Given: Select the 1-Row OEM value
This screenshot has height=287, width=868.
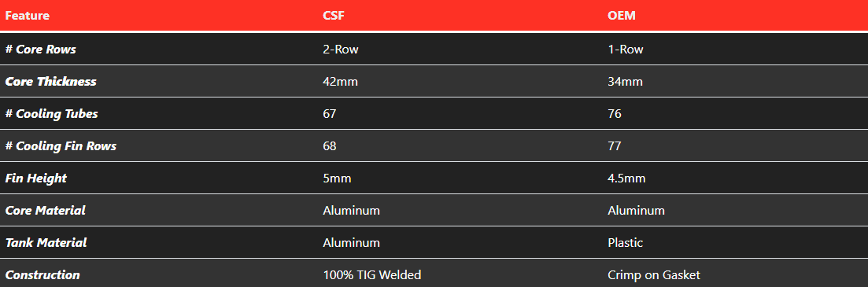Looking at the screenshot, I should (x=626, y=50).
